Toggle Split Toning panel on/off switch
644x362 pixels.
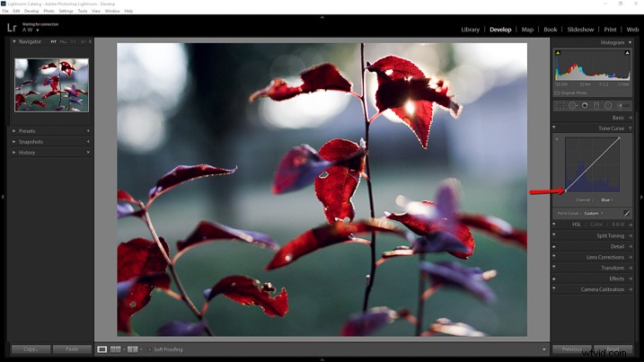pos(554,234)
